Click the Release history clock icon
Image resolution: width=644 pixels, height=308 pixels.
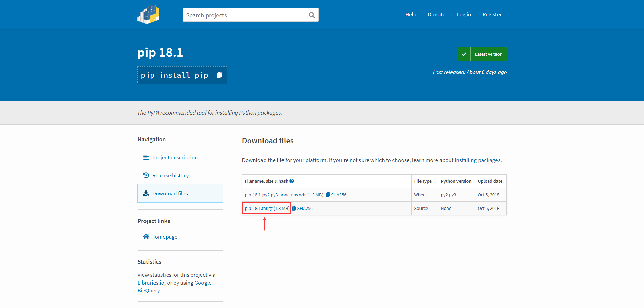tap(146, 175)
